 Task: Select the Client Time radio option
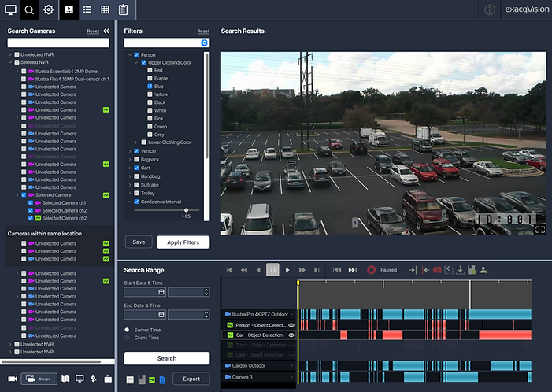click(127, 338)
